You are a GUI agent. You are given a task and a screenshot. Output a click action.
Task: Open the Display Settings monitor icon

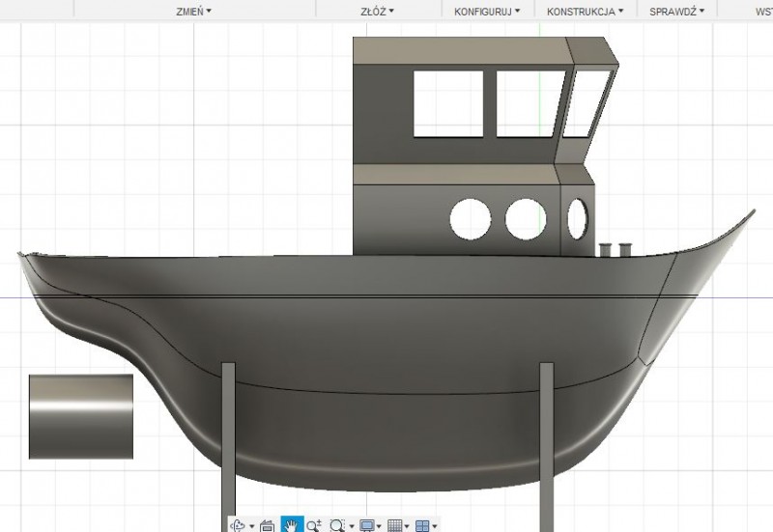point(367,525)
